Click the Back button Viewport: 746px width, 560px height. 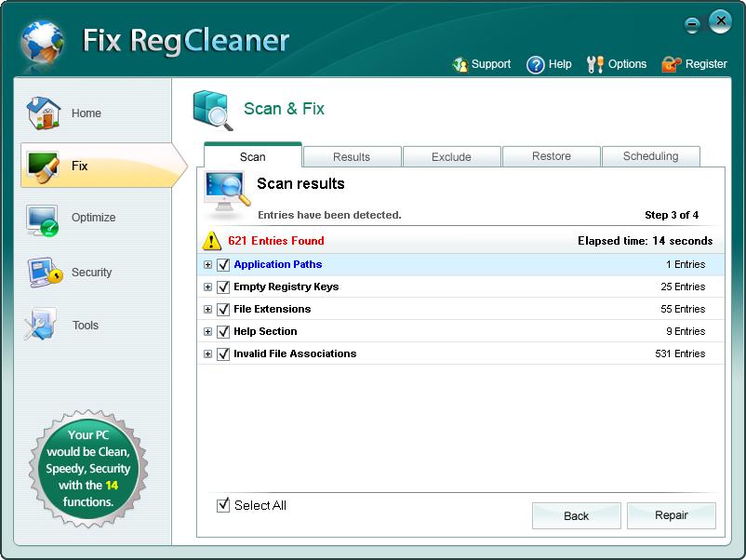[576, 515]
